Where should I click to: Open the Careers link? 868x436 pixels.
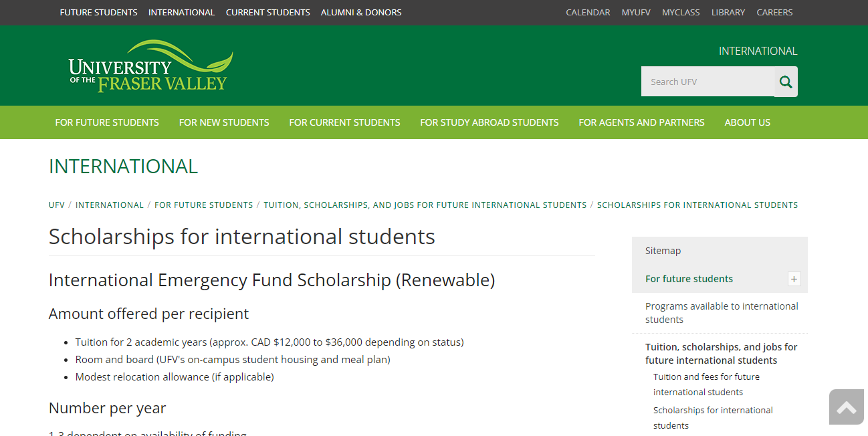coord(774,12)
